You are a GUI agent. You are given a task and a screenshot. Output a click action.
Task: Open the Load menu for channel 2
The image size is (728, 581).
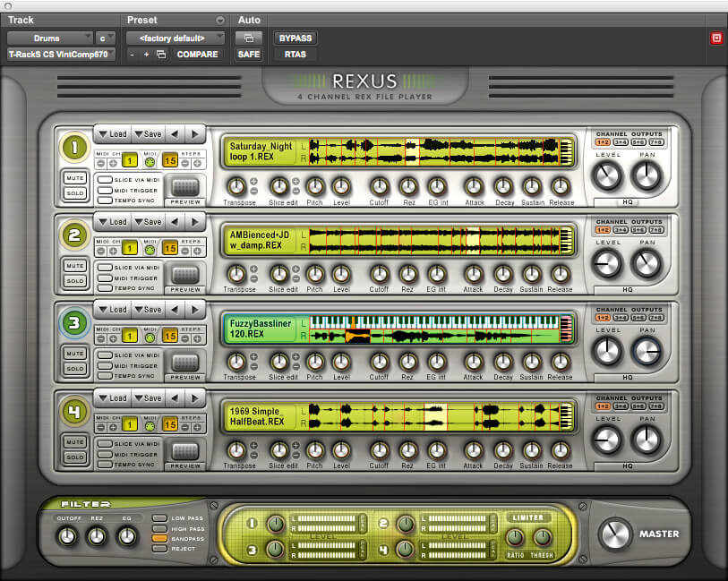[x=113, y=222]
